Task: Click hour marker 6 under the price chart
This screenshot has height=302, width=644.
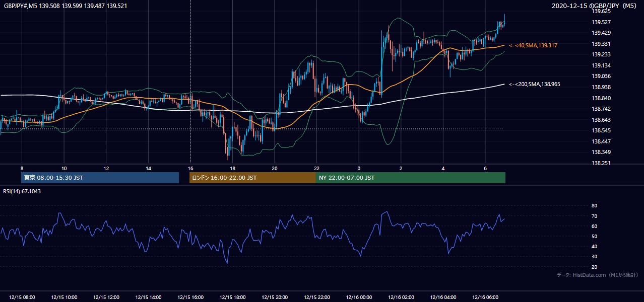Action: pos(485,168)
